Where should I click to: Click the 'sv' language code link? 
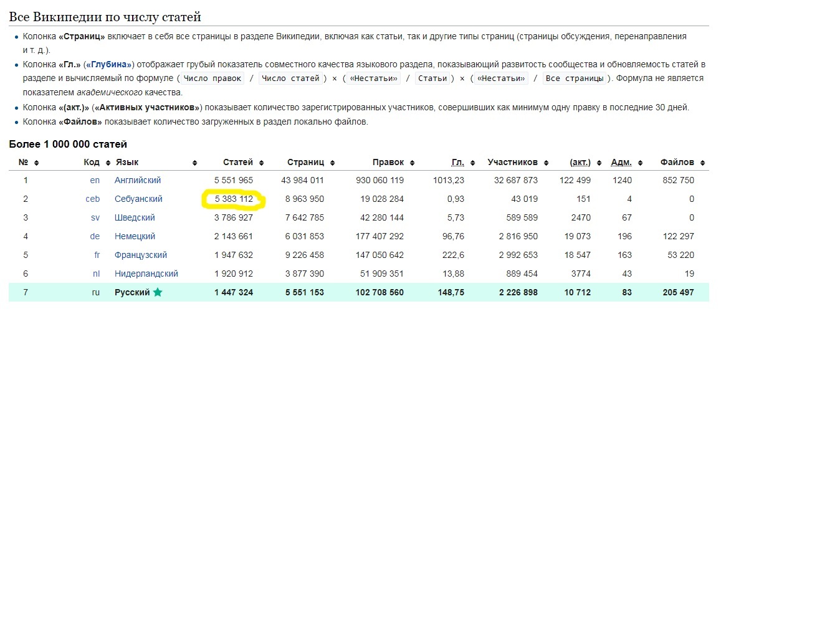[95, 217]
